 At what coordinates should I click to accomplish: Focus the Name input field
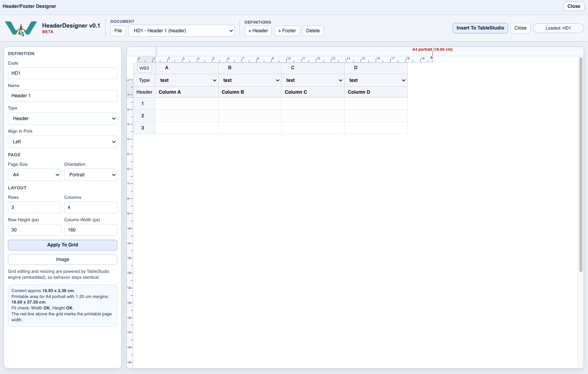[x=63, y=96]
